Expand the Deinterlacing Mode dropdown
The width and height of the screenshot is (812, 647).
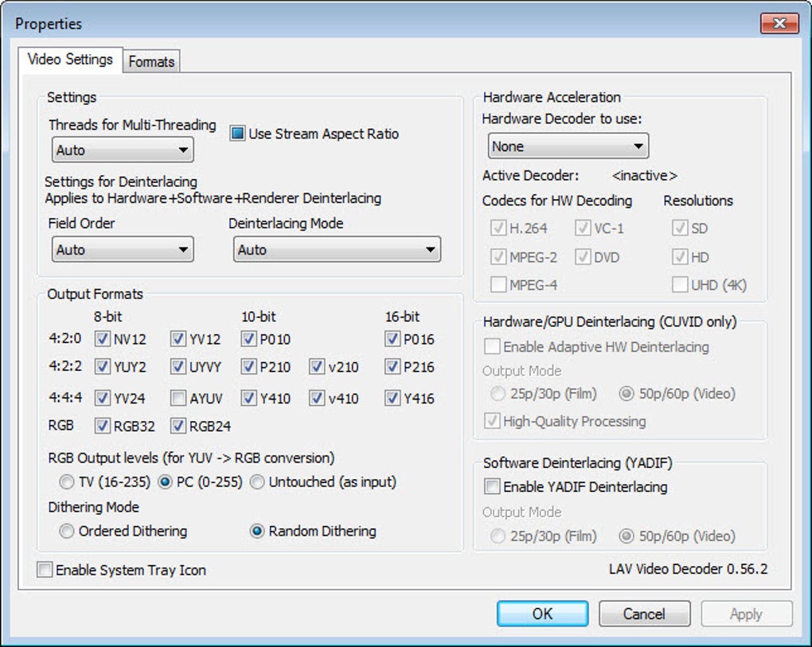click(337, 249)
